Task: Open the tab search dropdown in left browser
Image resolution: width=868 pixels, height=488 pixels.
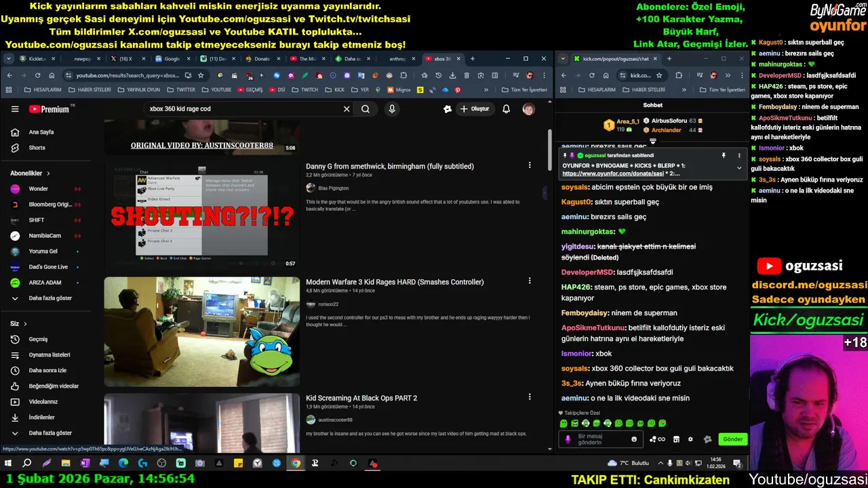Action: click(x=8, y=59)
